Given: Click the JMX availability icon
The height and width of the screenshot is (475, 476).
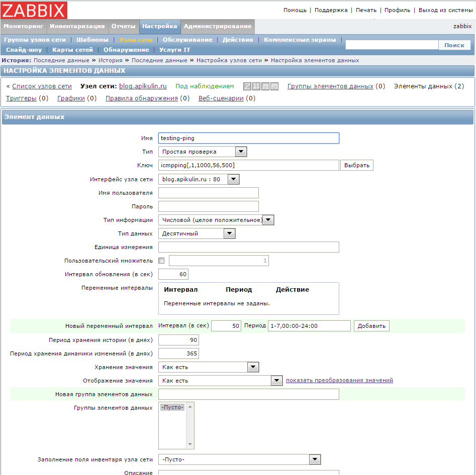Looking at the screenshot, I should tap(265, 86).
